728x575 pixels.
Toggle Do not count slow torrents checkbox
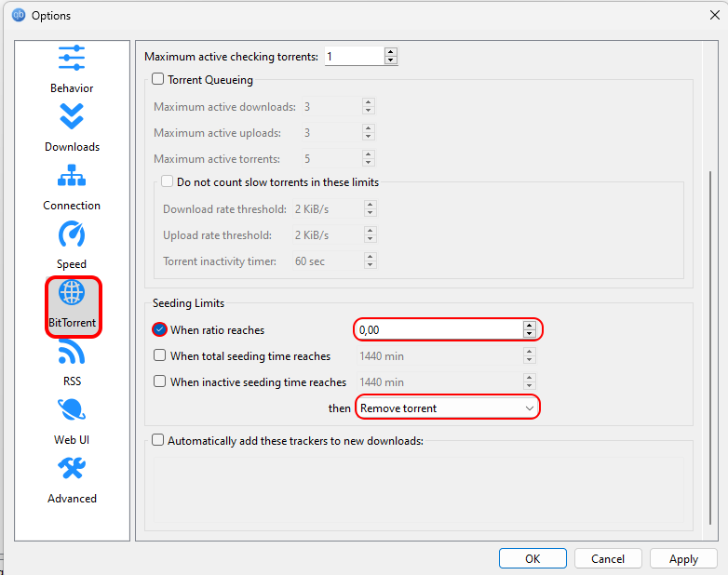[168, 181]
